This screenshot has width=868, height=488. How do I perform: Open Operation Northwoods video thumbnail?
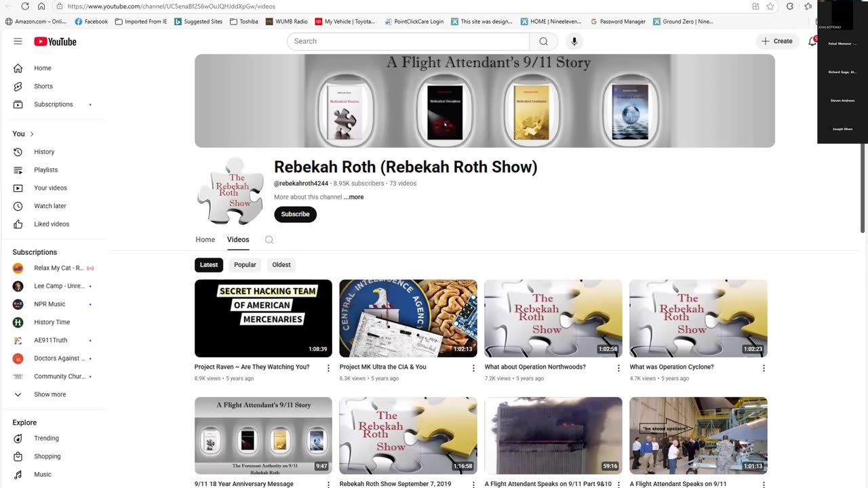point(553,319)
